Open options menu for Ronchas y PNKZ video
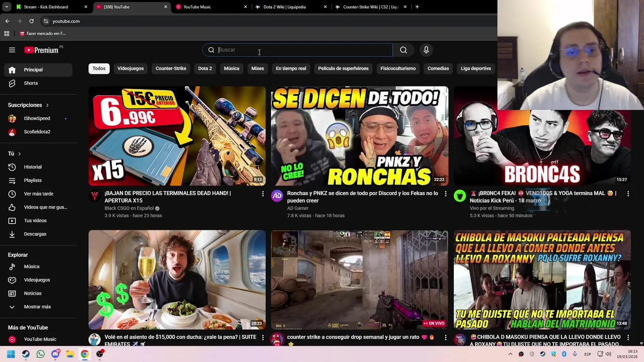Viewport: 644px width, 362px height. (x=445, y=194)
